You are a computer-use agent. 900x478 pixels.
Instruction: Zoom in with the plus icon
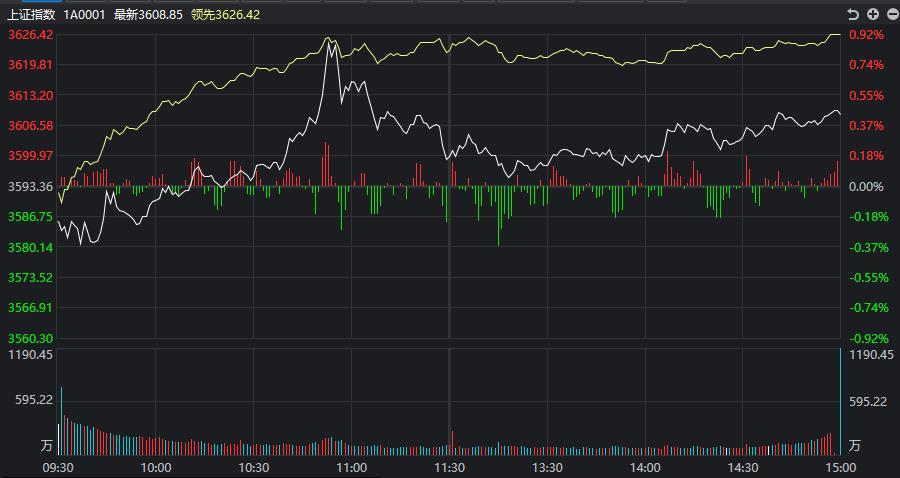(873, 14)
